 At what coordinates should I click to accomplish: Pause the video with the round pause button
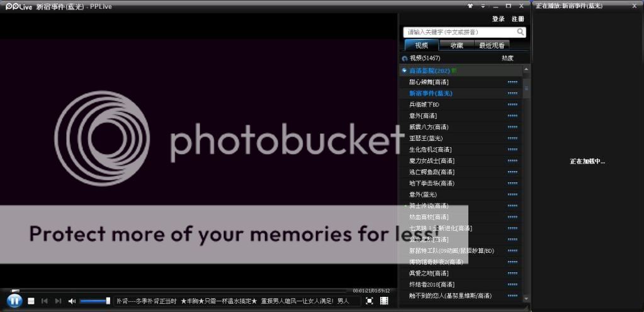point(14,301)
